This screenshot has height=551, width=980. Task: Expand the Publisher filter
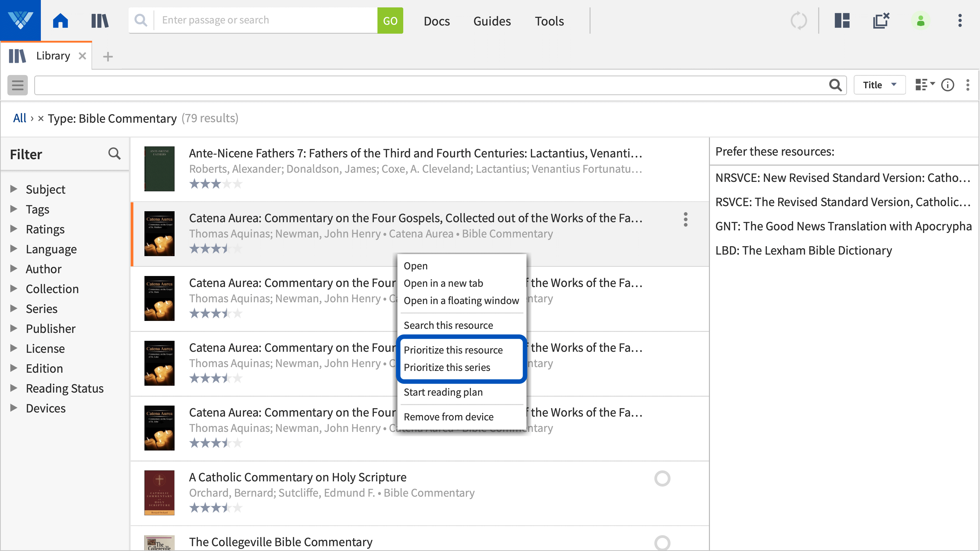(14, 328)
